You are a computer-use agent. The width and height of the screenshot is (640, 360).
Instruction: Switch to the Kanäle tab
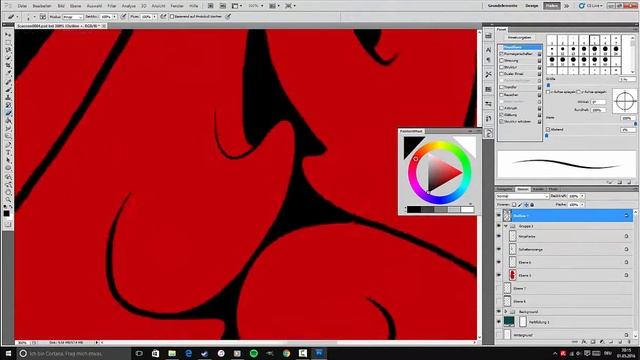point(538,189)
